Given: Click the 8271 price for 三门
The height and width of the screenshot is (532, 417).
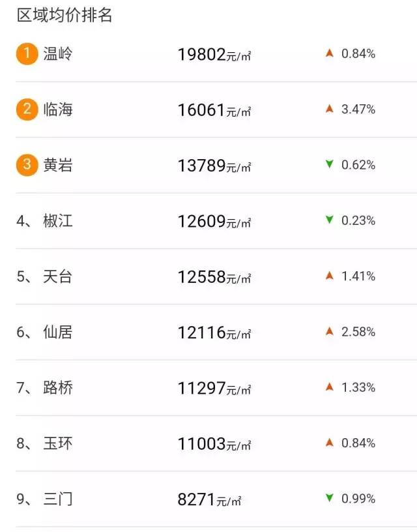Looking at the screenshot, I should click(x=196, y=499).
